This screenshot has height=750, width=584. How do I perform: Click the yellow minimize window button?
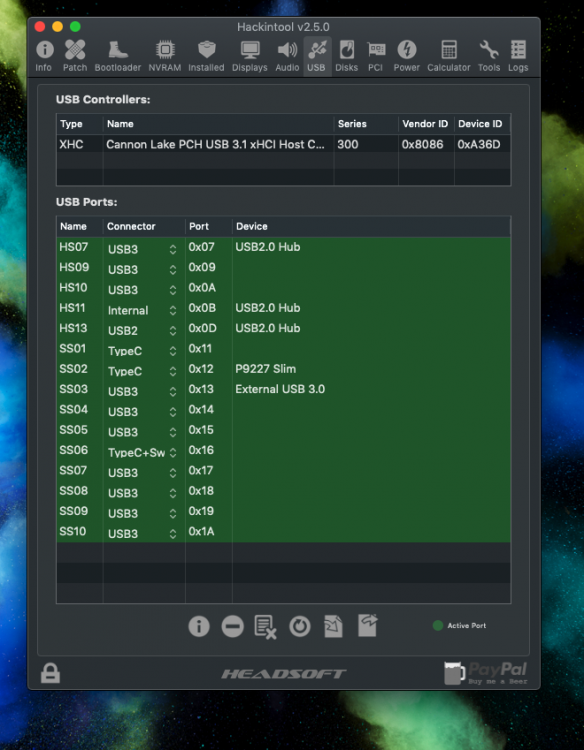(x=57, y=27)
